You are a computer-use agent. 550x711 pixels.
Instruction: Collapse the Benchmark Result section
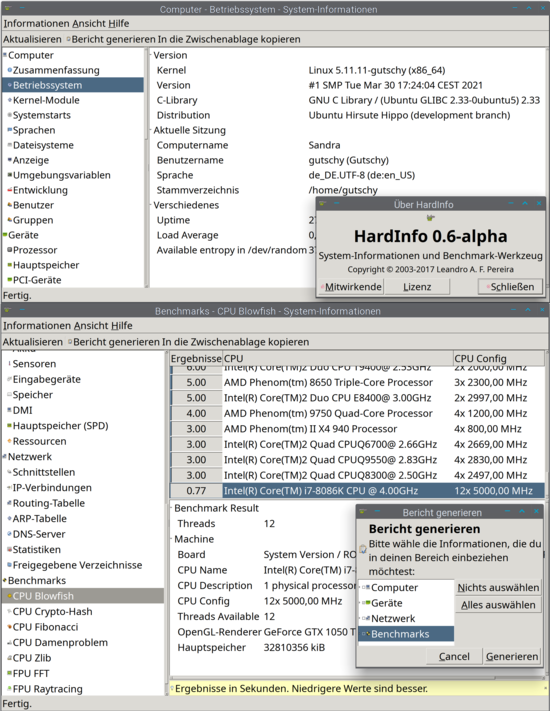[171, 508]
